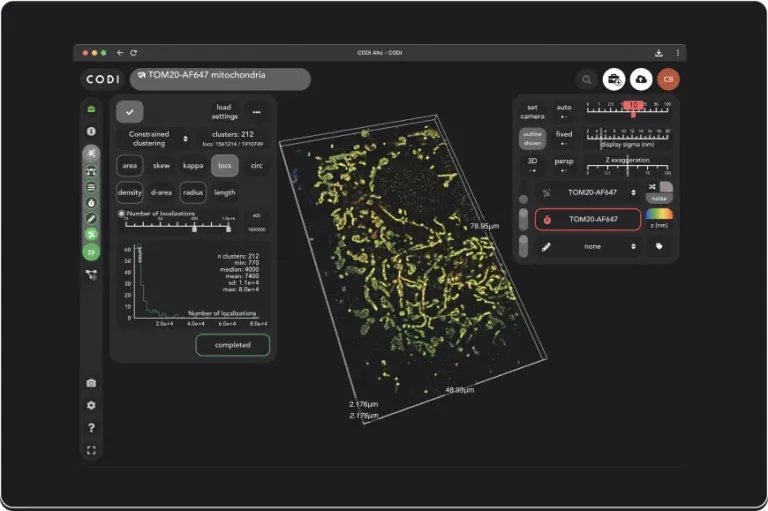Toggle the persp projection switch

[x=564, y=165]
